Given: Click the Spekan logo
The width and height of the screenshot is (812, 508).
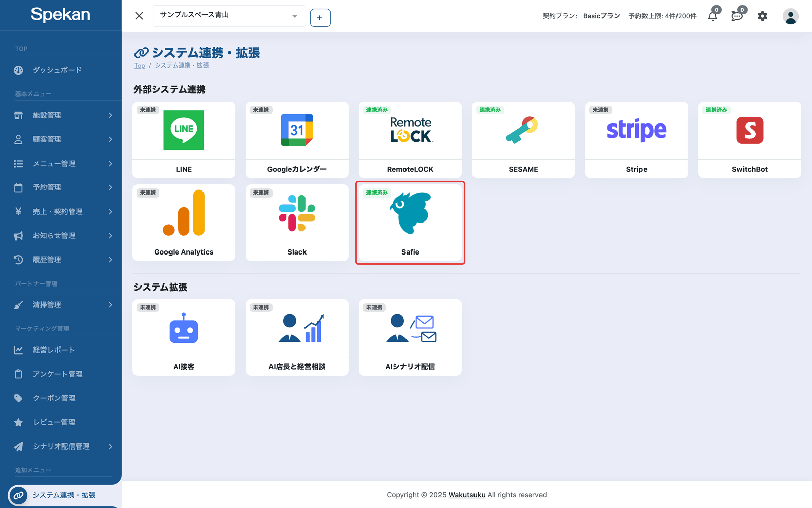Looking at the screenshot, I should [x=60, y=14].
